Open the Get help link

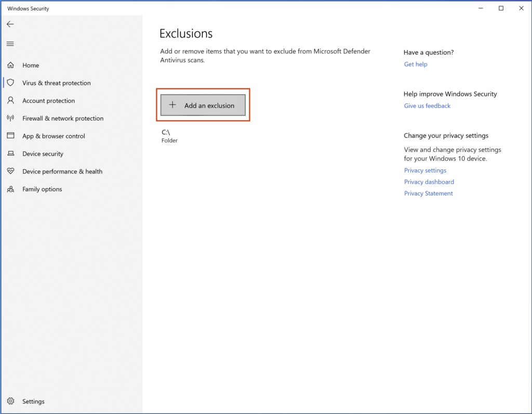[416, 64]
